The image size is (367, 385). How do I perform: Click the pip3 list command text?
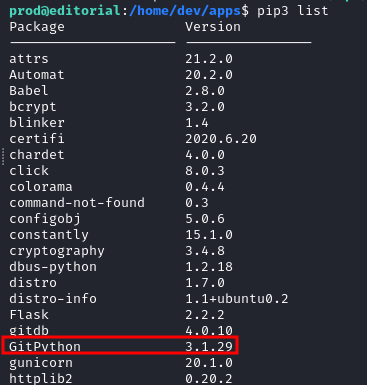coord(293,11)
